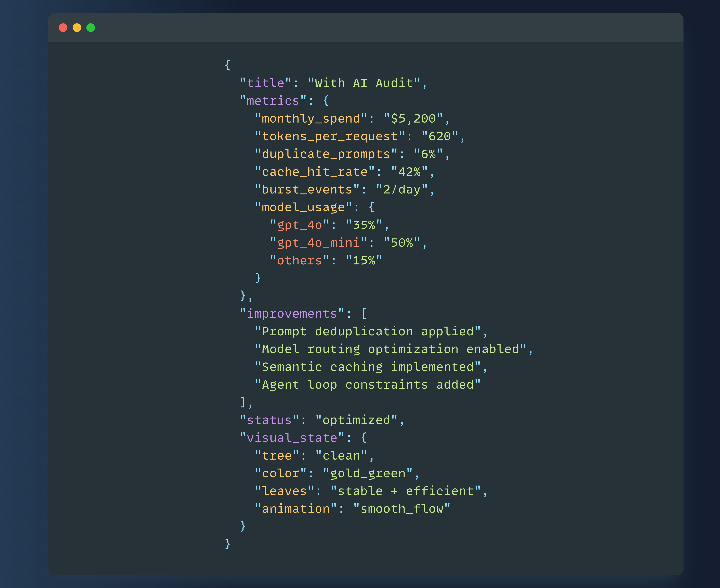Click the opening brace after "model_usage"
Image resolution: width=720 pixels, height=588 pixels.
point(372,207)
